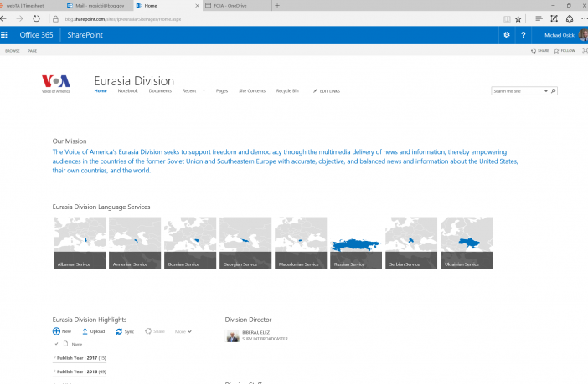Screen dimensions: 588x384
Task: Click the browser back arrow
Action: coord(3,18)
